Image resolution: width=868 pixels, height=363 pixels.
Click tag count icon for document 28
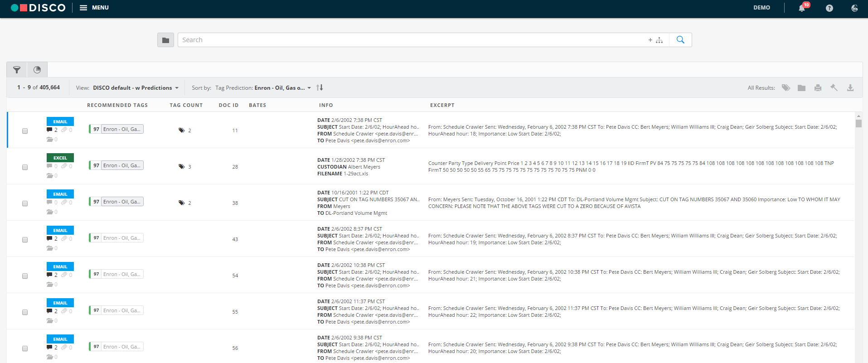tap(182, 167)
